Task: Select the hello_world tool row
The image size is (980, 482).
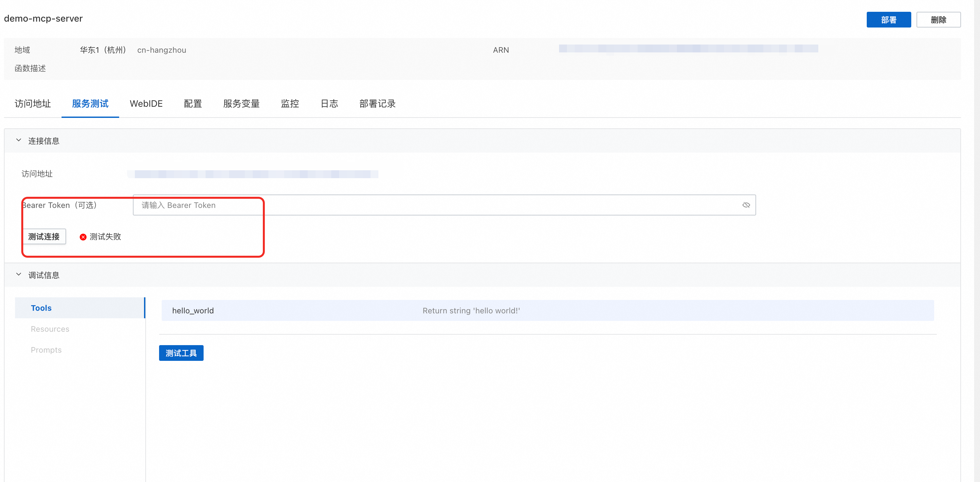Action: (x=547, y=311)
